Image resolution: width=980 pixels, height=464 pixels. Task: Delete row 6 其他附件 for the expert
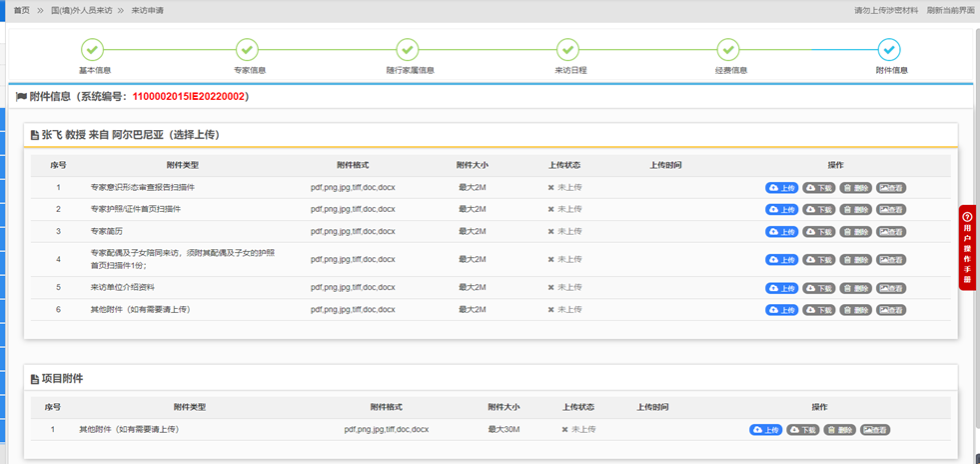(x=855, y=310)
